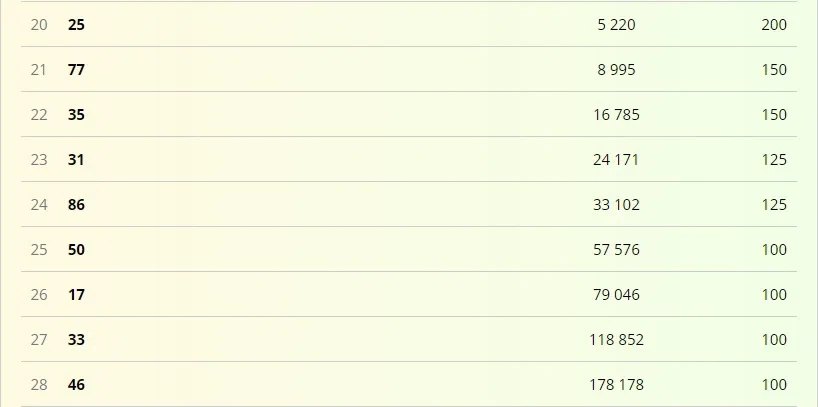Select bold number 86 in row 24
Screen dimensions: 818x407
(76, 205)
